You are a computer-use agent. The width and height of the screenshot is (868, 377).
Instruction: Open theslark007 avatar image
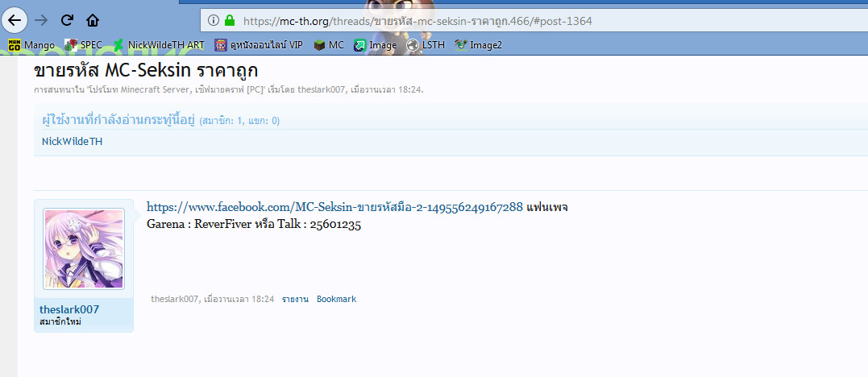click(x=84, y=249)
